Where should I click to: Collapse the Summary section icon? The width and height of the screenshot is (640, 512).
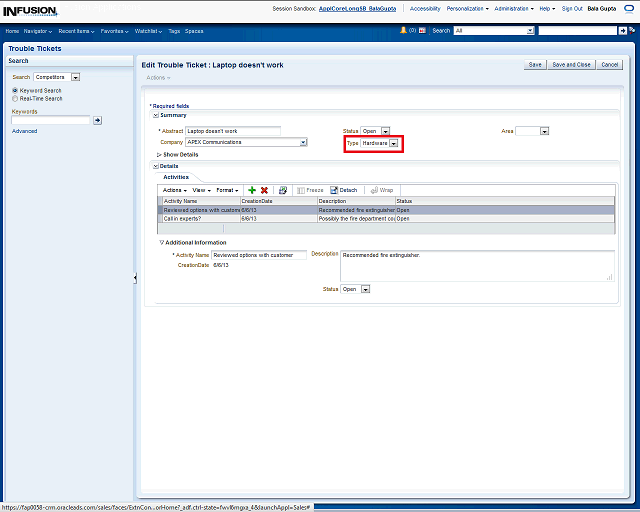156,115
